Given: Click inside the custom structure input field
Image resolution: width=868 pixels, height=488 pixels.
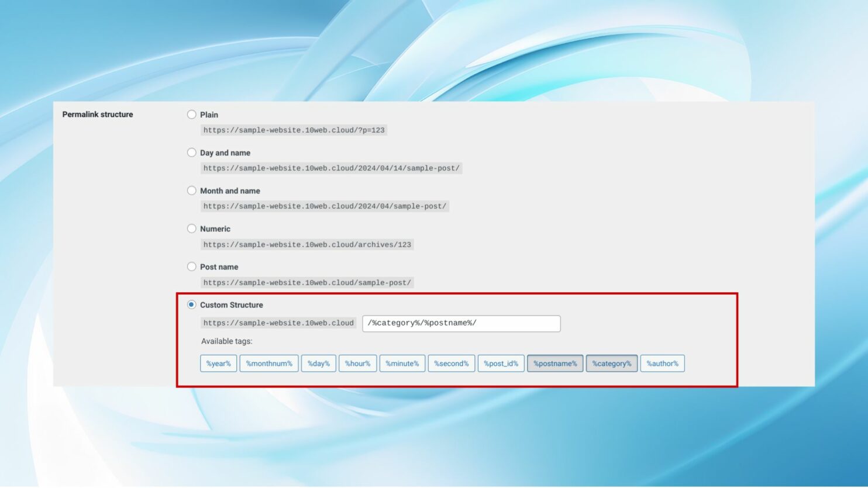Looking at the screenshot, I should tap(461, 323).
